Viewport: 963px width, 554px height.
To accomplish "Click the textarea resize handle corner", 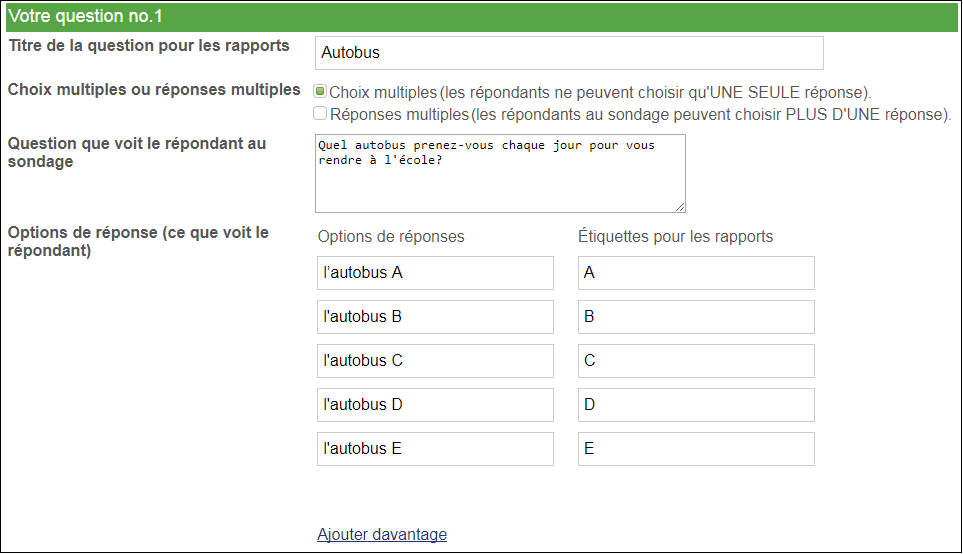I will point(680,208).
